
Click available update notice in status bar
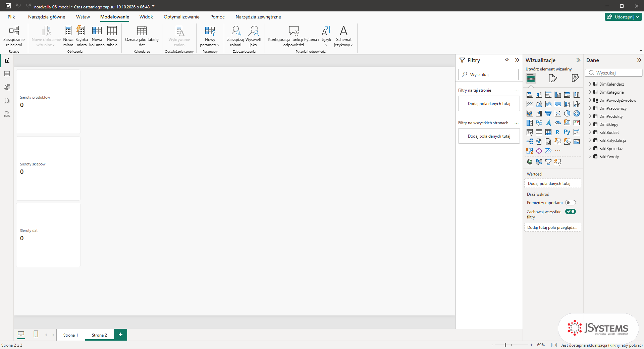pyautogui.click(x=602, y=345)
